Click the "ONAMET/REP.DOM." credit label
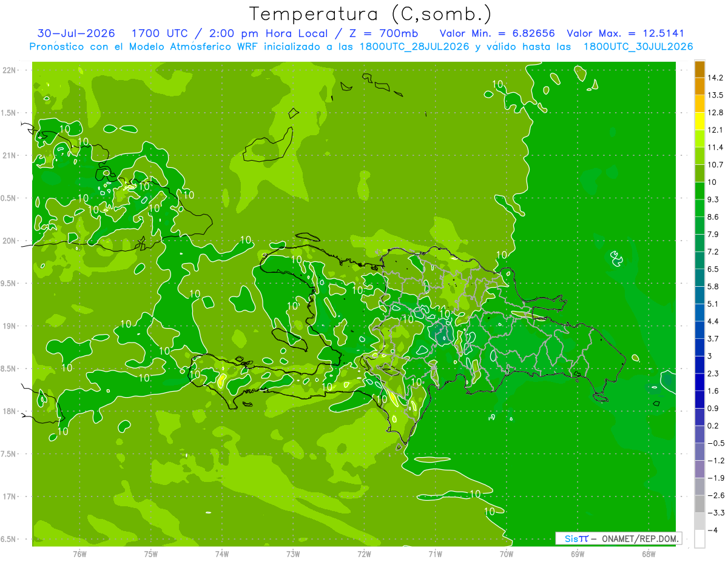 click(x=640, y=538)
